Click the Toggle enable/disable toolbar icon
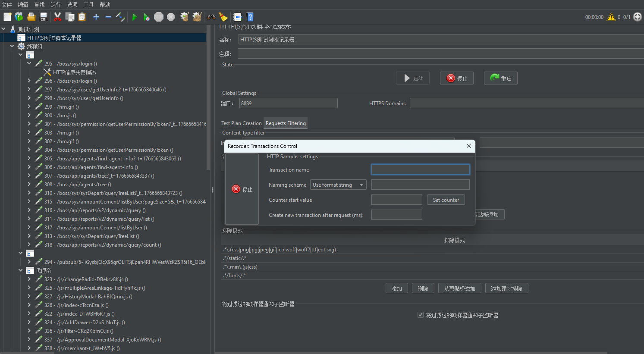 tap(120, 17)
